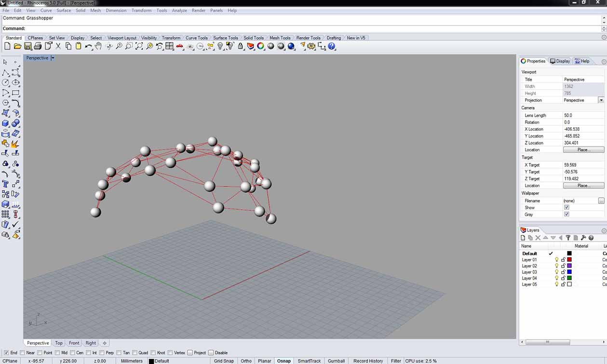The width and height of the screenshot is (607, 364).
Task: Select the Circle tool in left sidebar
Action: coord(6,82)
